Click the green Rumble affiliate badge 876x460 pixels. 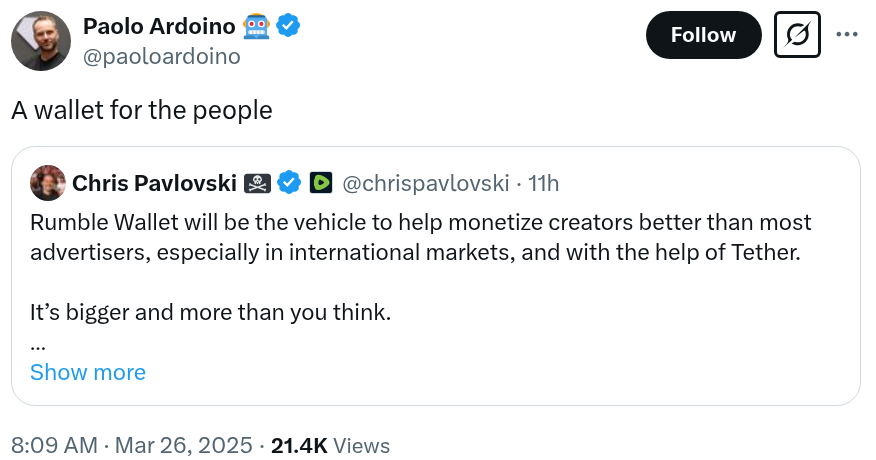[320, 183]
